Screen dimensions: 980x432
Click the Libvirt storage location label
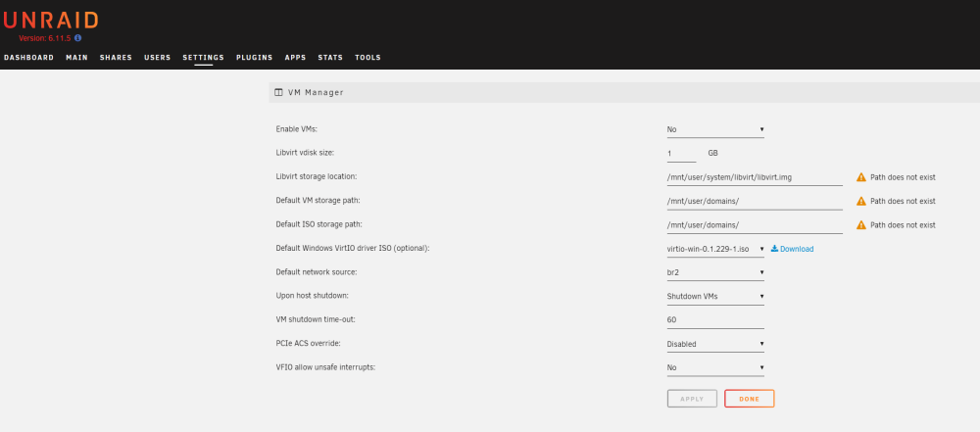pyautogui.click(x=317, y=176)
